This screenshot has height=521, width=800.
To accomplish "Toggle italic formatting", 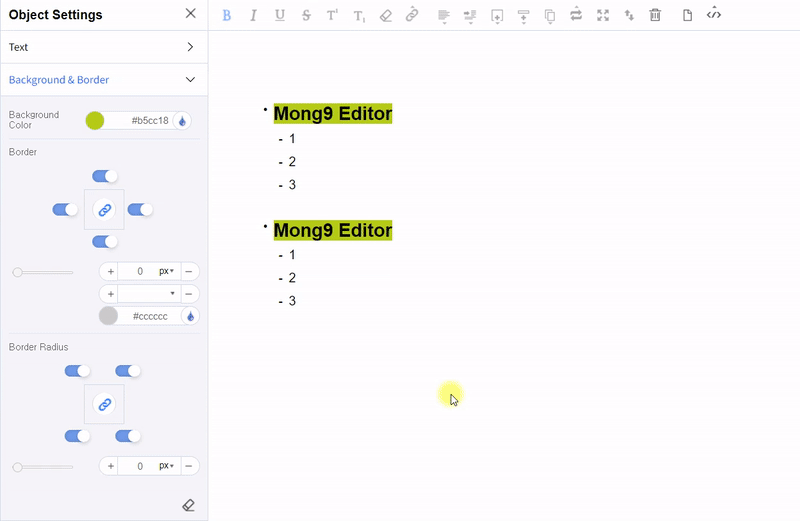I will click(253, 15).
